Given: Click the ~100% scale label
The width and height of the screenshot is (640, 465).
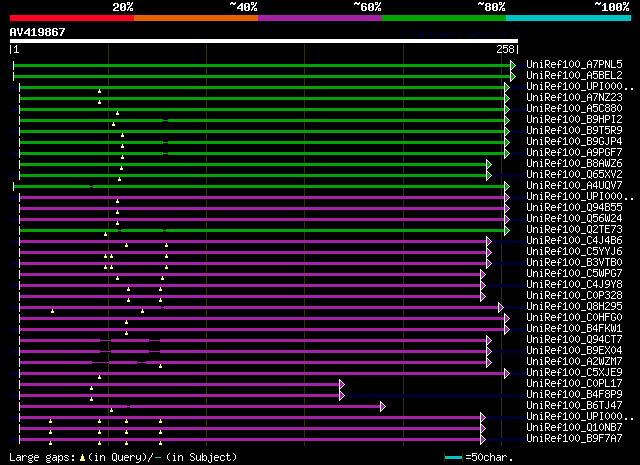Looking at the screenshot, I should coord(612,7).
